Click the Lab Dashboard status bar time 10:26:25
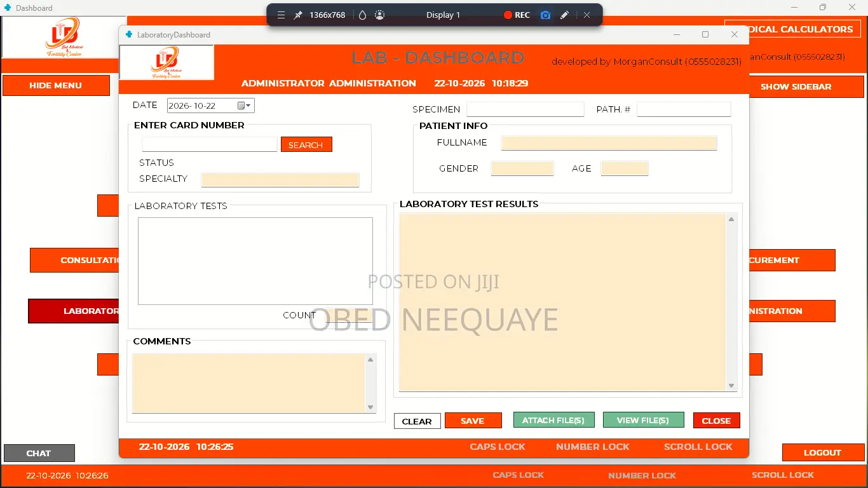868x488 pixels. tap(215, 447)
